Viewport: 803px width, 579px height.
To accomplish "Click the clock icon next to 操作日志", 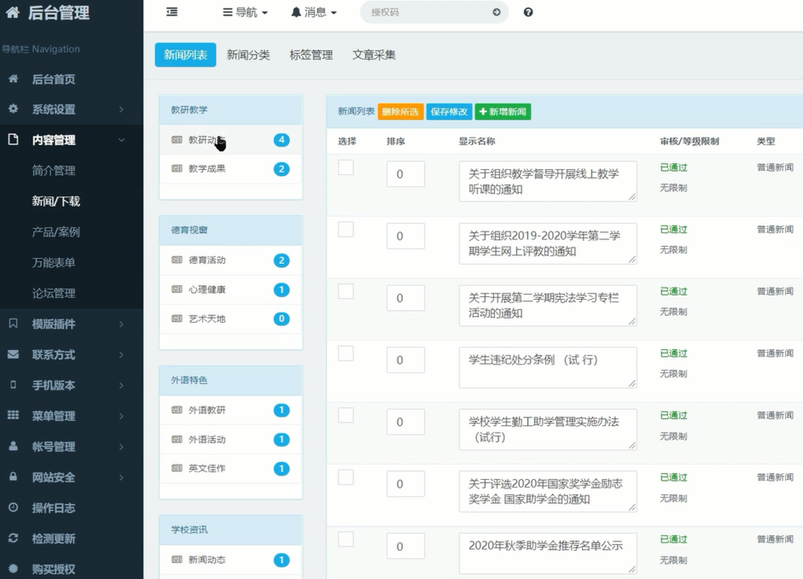I will coord(13,507).
